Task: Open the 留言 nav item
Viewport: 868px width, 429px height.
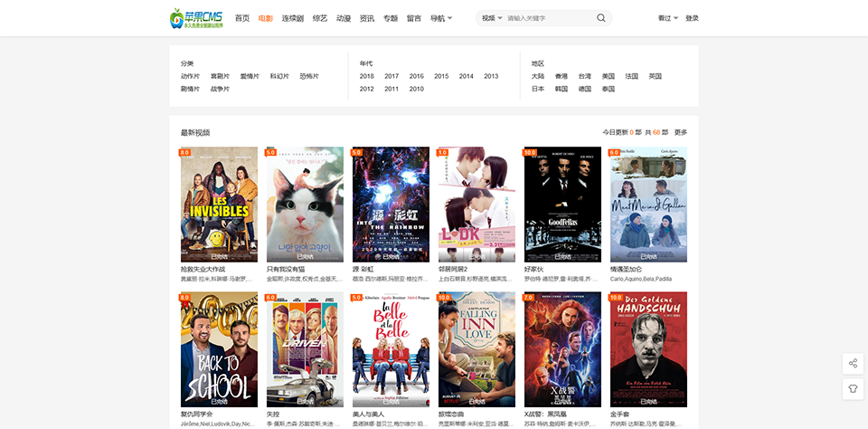Action: click(414, 18)
